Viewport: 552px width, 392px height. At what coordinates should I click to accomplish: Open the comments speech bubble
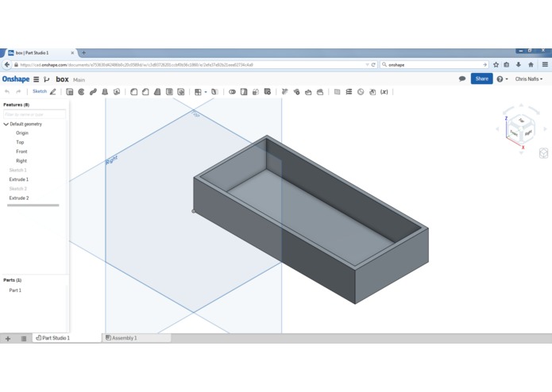(x=462, y=79)
